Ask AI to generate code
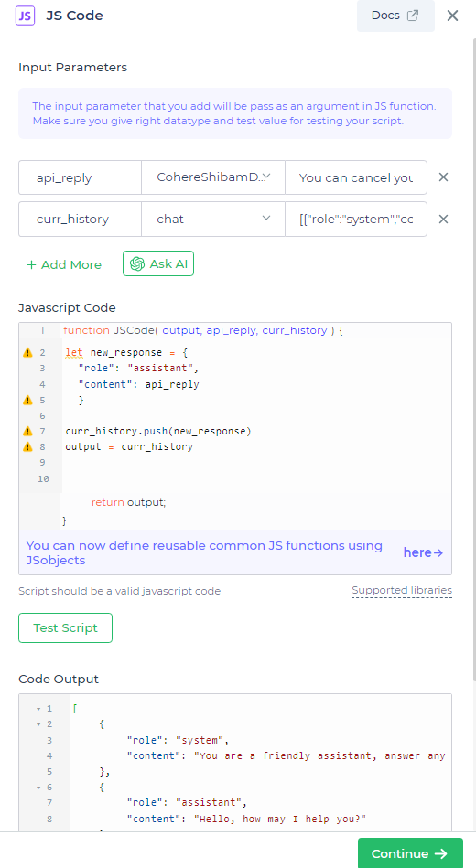The image size is (476, 868). tap(158, 263)
